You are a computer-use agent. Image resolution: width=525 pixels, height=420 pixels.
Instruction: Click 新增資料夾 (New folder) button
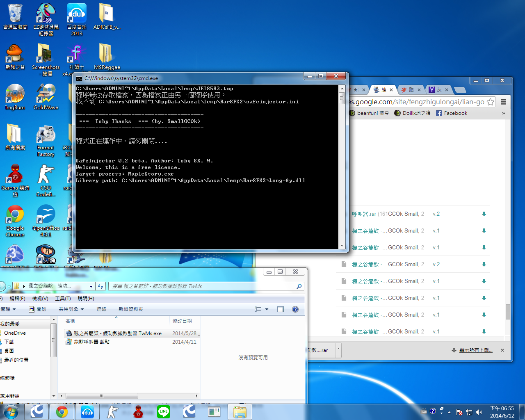[x=131, y=309]
